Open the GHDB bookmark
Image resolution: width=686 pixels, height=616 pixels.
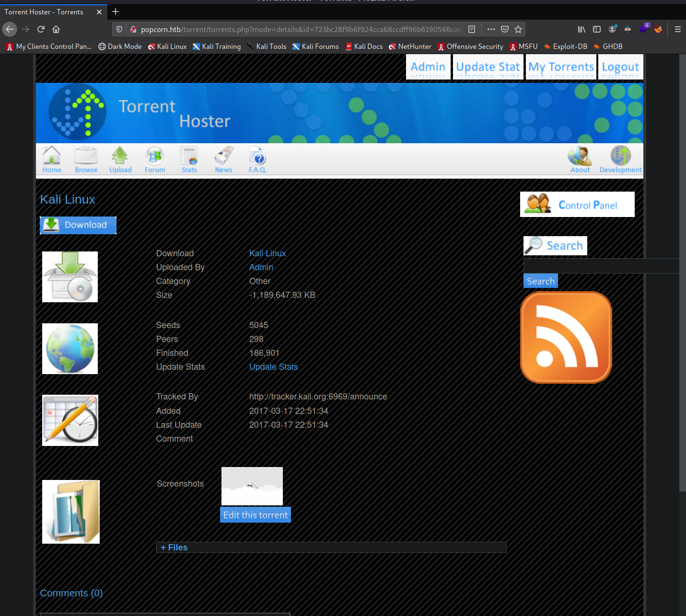[608, 46]
